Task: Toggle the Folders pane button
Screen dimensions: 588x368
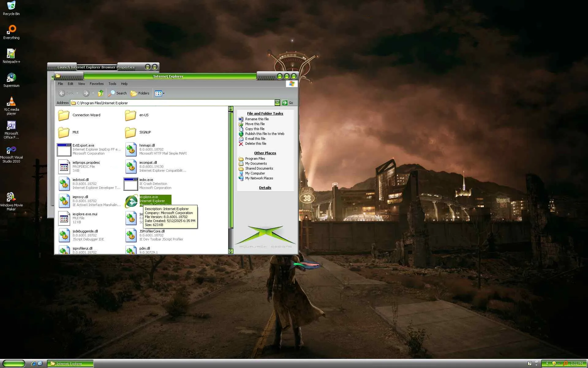Action: tap(140, 93)
